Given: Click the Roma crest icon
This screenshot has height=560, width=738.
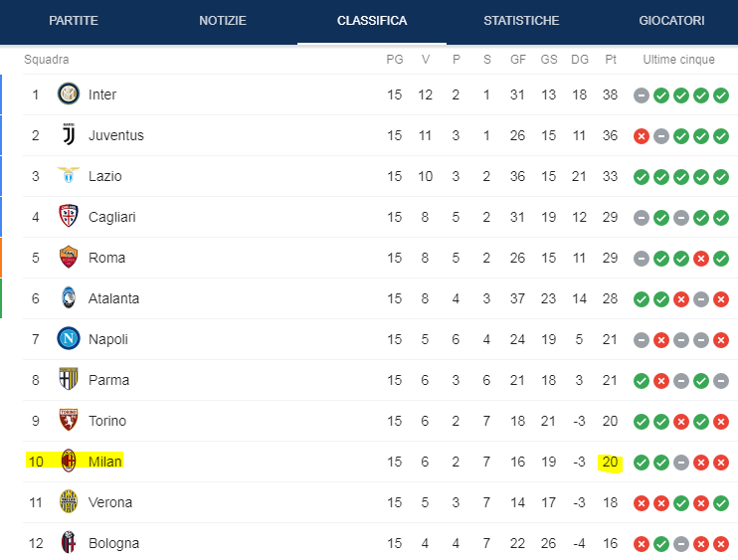Looking at the screenshot, I should [x=68, y=258].
